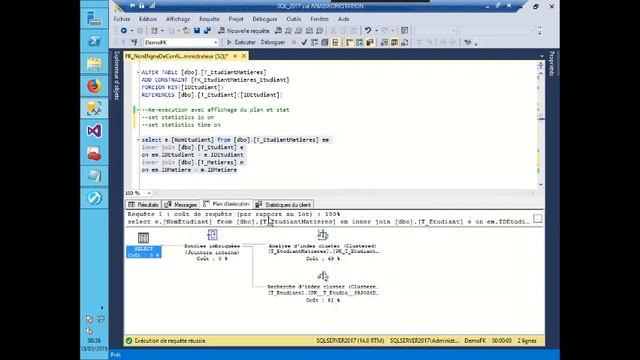Open the toolbar overflow options arrow
Image resolution: width=640 pixels, height=360 pixels.
coord(476,43)
